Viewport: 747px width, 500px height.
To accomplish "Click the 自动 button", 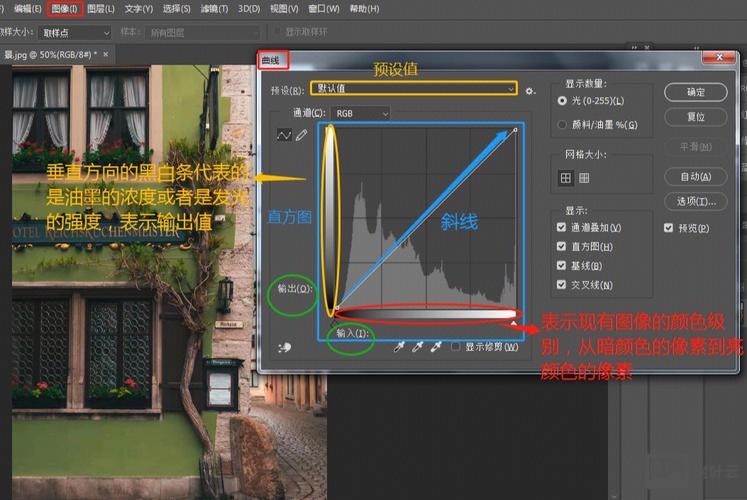I will [696, 177].
